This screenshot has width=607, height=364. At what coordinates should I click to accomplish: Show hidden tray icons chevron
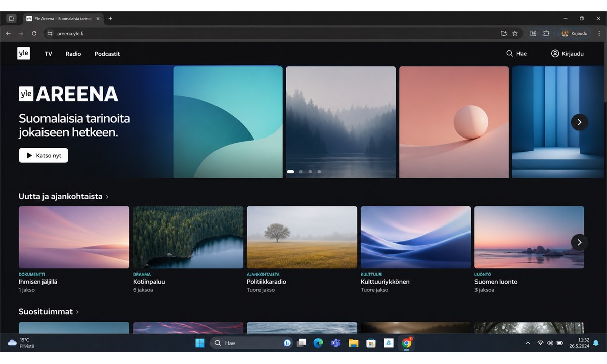coord(528,343)
